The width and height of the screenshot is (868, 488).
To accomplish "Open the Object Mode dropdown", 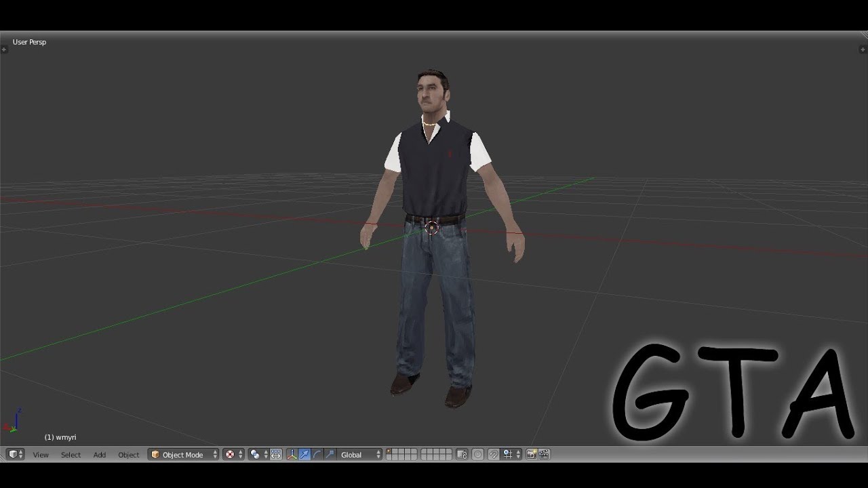I will point(184,455).
